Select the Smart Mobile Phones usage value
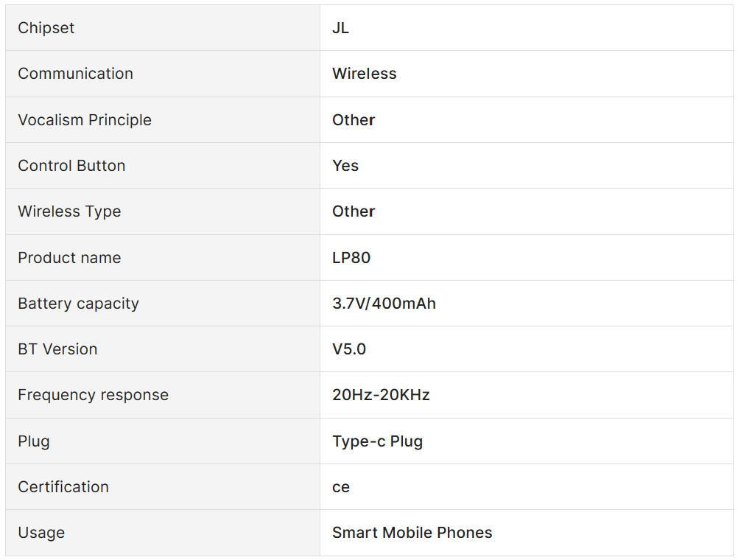The height and width of the screenshot is (560, 738). click(412, 533)
